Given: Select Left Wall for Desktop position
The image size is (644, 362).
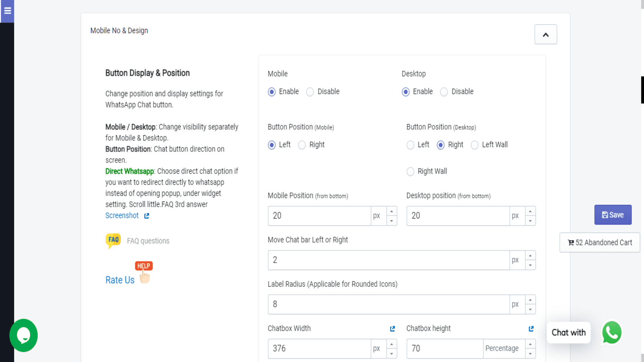Looking at the screenshot, I should pos(475,145).
